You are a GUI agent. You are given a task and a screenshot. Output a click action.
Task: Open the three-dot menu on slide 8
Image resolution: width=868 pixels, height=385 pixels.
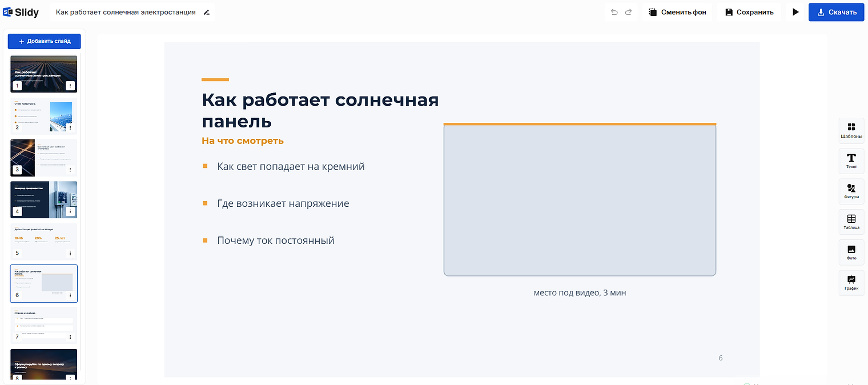tap(70, 378)
